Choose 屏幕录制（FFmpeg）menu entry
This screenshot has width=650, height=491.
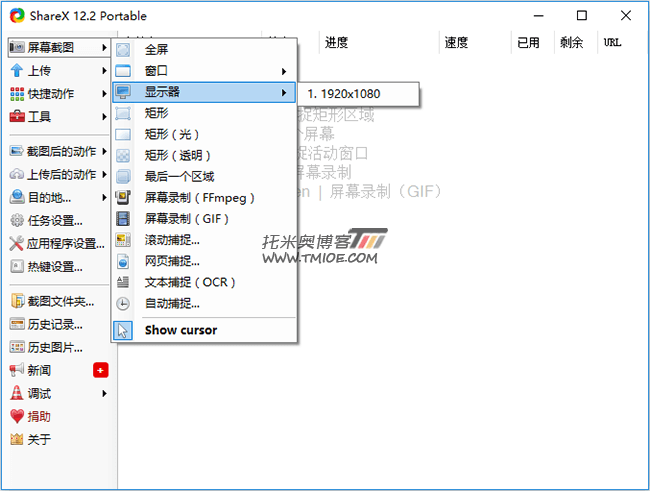[x=205, y=198]
